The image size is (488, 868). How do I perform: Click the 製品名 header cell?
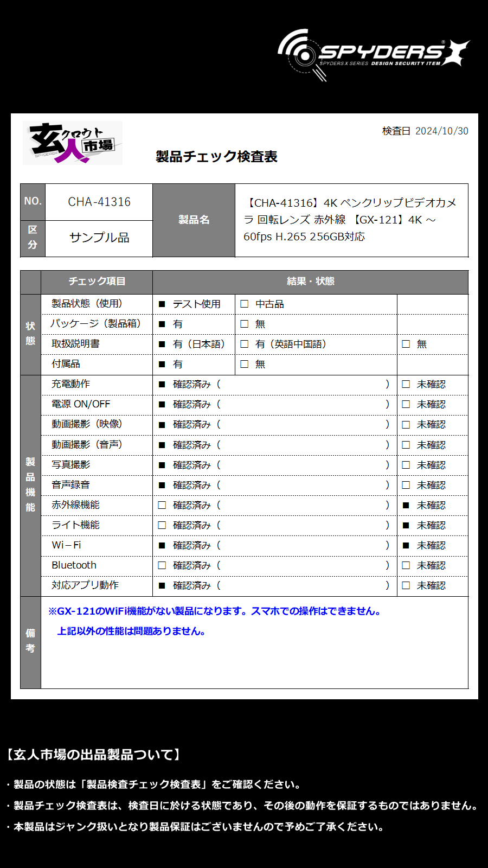[194, 220]
